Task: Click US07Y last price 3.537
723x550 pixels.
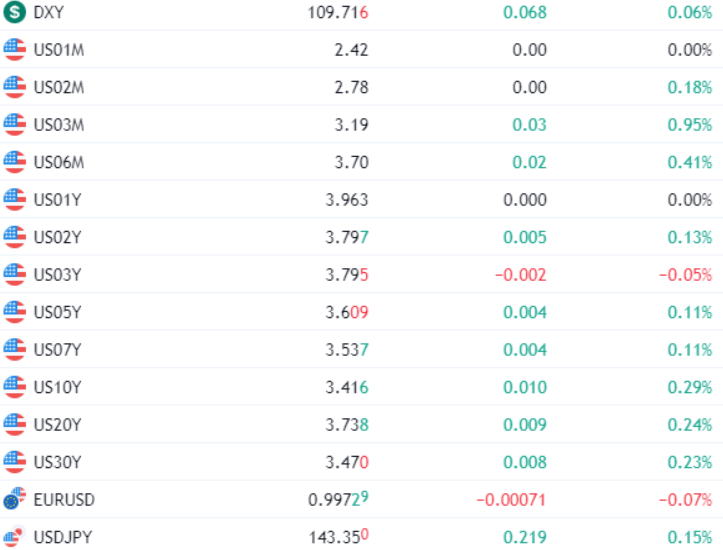Action: point(347,350)
